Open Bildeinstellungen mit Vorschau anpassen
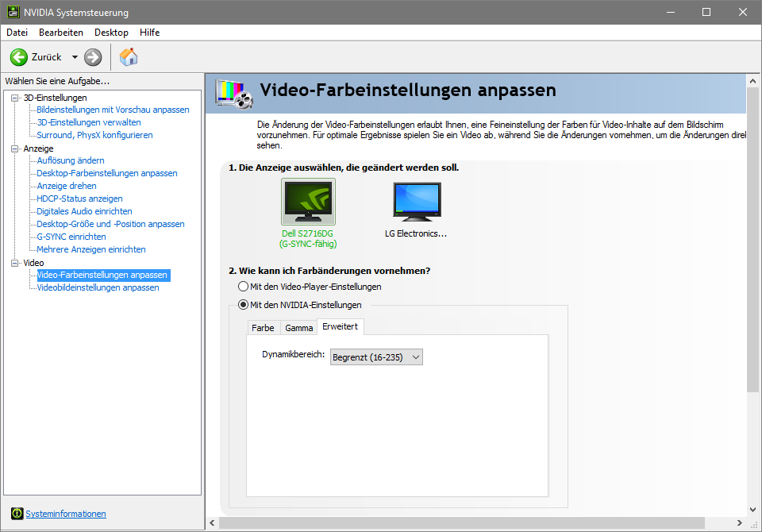The width and height of the screenshot is (762, 532). click(114, 110)
